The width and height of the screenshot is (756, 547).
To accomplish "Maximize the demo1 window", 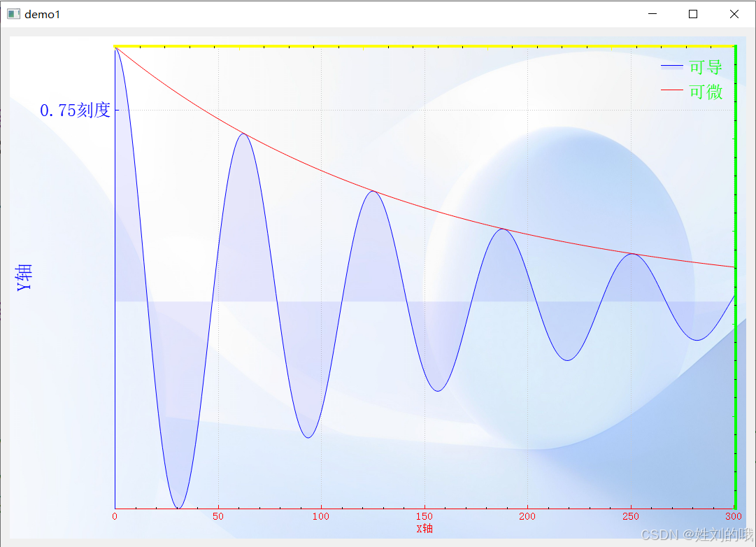I will (x=693, y=14).
